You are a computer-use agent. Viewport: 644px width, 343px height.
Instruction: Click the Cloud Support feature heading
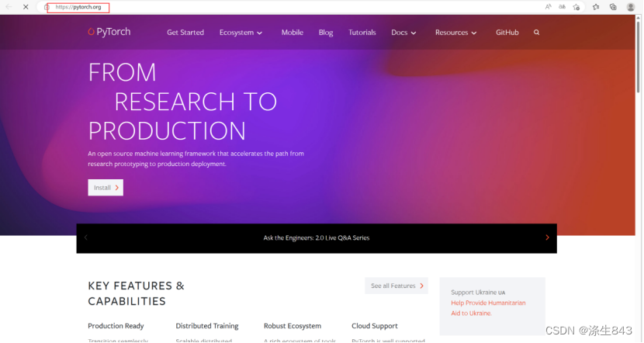(x=375, y=326)
